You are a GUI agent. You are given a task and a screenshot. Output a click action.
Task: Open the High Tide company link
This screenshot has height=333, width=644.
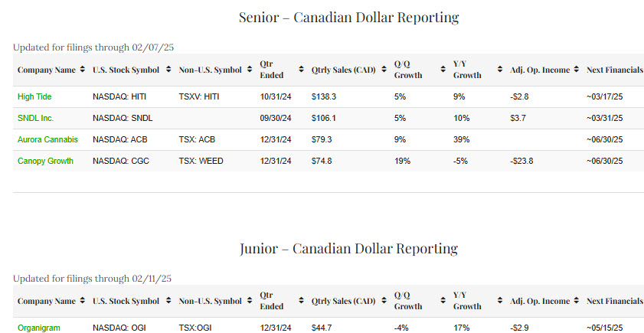click(x=35, y=97)
